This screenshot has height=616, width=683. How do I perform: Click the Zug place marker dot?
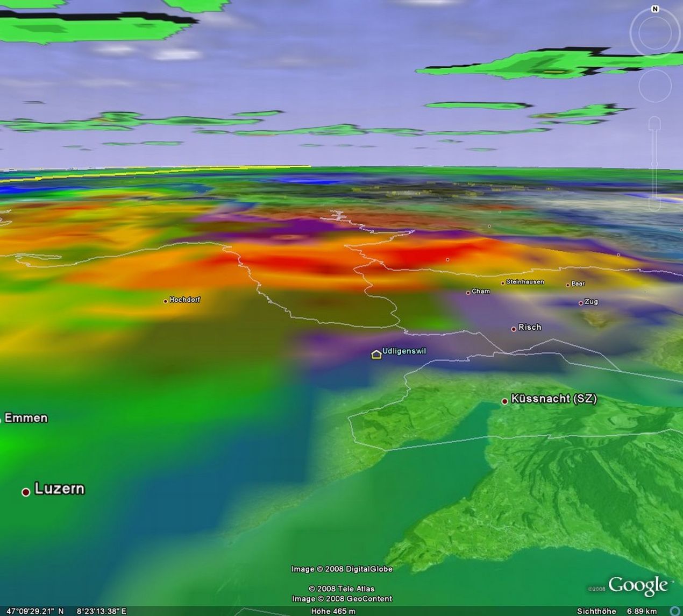coord(581,303)
